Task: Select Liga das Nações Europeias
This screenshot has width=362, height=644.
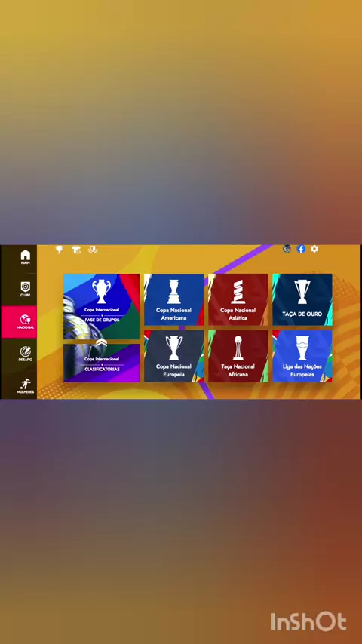Action: tap(302, 356)
